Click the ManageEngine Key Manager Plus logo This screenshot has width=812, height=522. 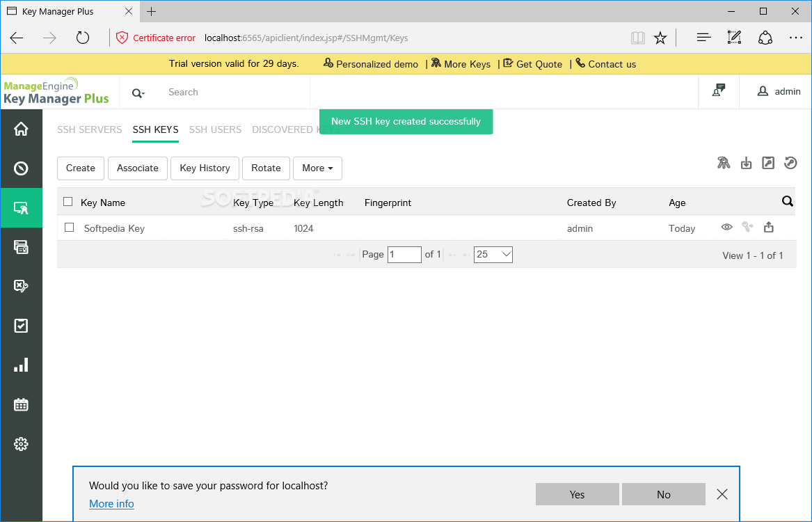[x=56, y=92]
